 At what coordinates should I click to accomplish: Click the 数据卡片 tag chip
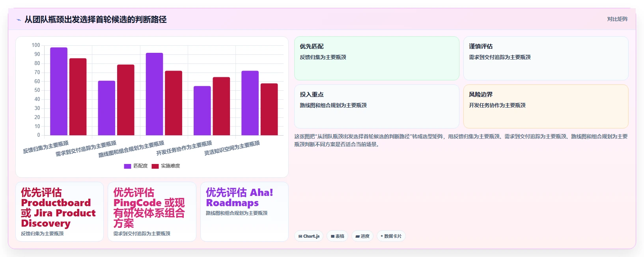(x=391, y=236)
